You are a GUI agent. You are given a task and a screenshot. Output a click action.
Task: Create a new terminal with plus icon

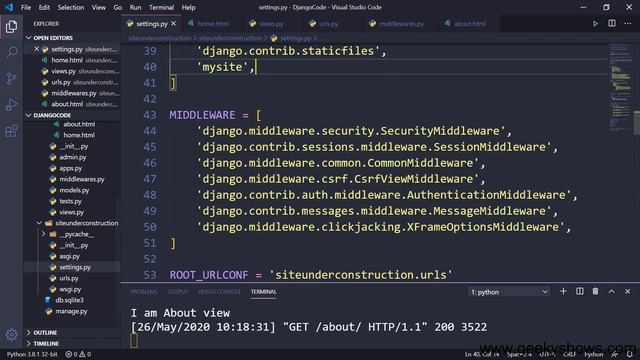point(563,291)
